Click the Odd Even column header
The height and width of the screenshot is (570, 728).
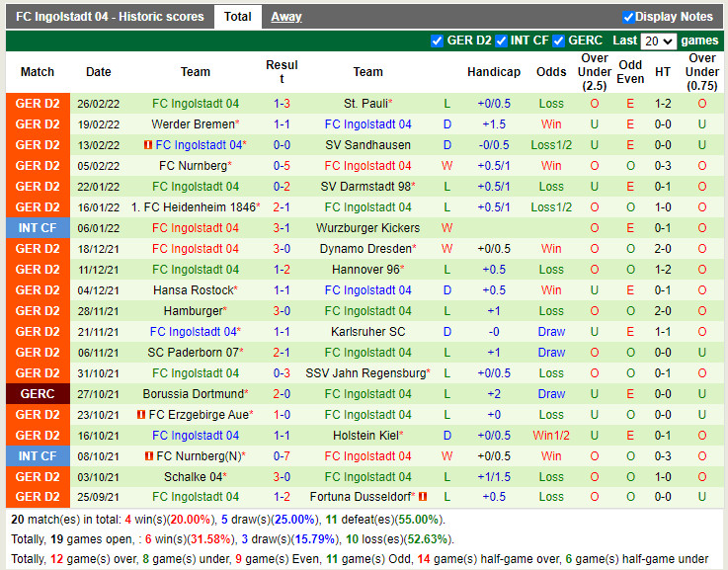tap(630, 72)
